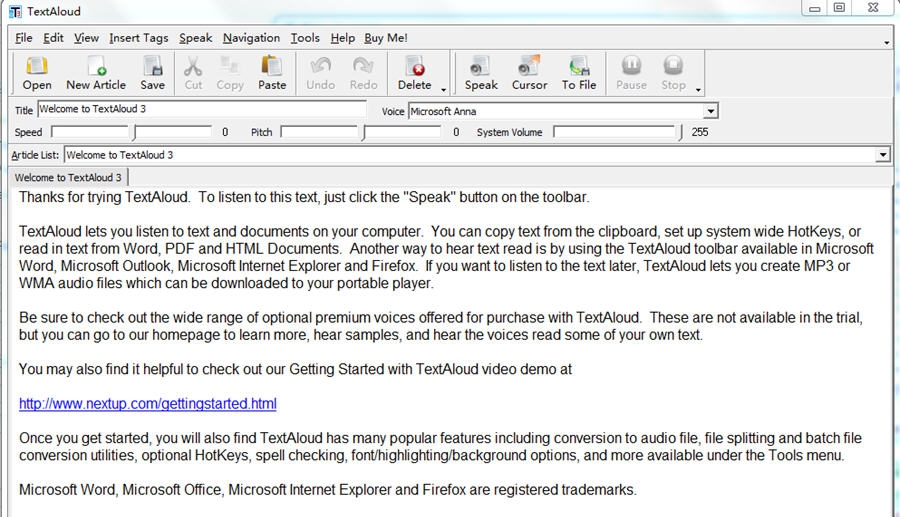Screen dimensions: 900x517
Task: Click the 'TextAloud lets you listen' paragraph
Action: [447, 258]
